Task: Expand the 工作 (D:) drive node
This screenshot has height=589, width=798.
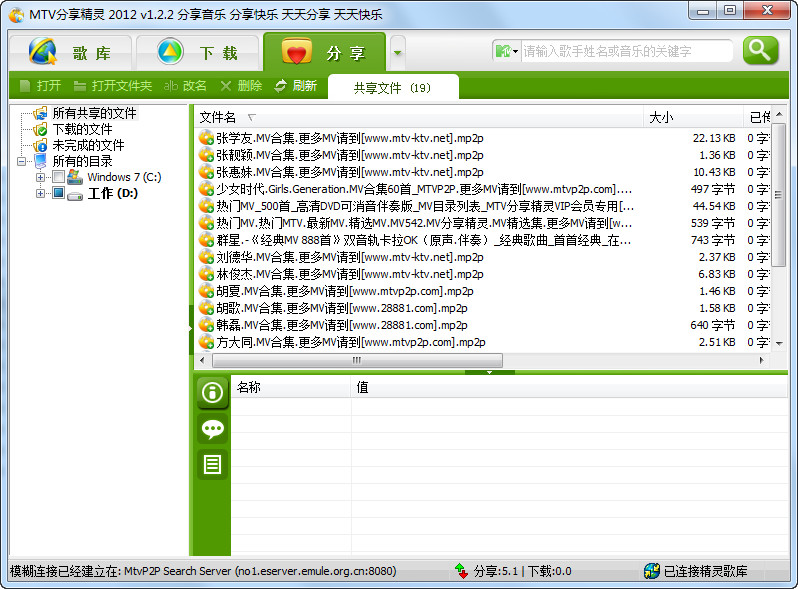Action: click(40, 193)
